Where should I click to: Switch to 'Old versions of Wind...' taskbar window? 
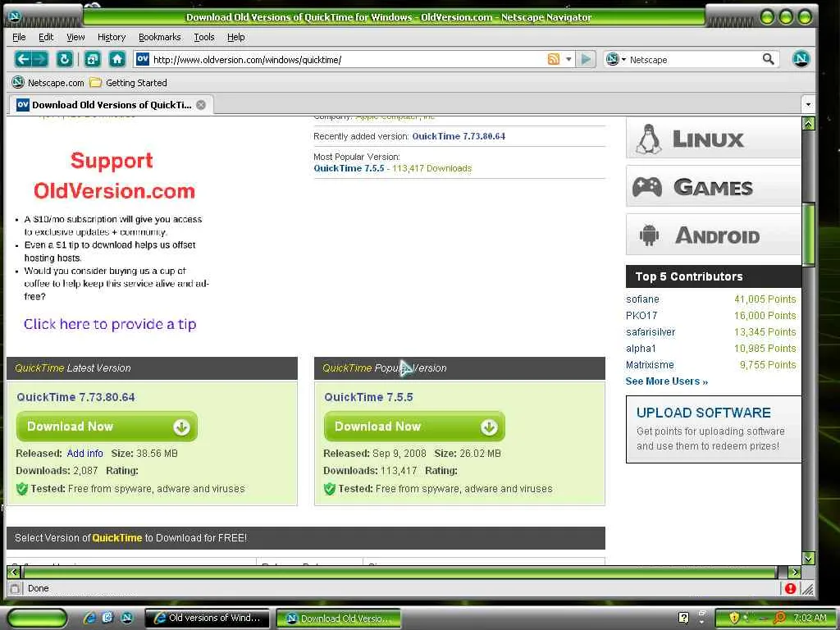[208, 618]
